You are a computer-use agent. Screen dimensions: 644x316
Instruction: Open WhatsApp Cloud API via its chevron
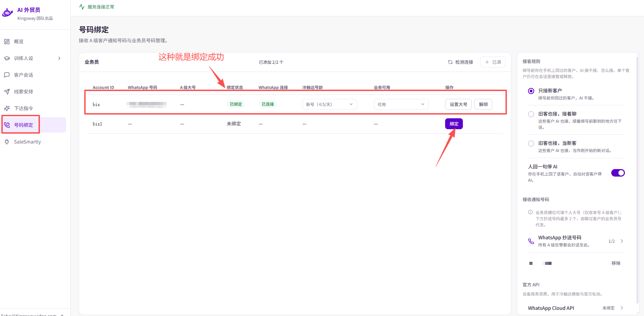click(x=622, y=308)
